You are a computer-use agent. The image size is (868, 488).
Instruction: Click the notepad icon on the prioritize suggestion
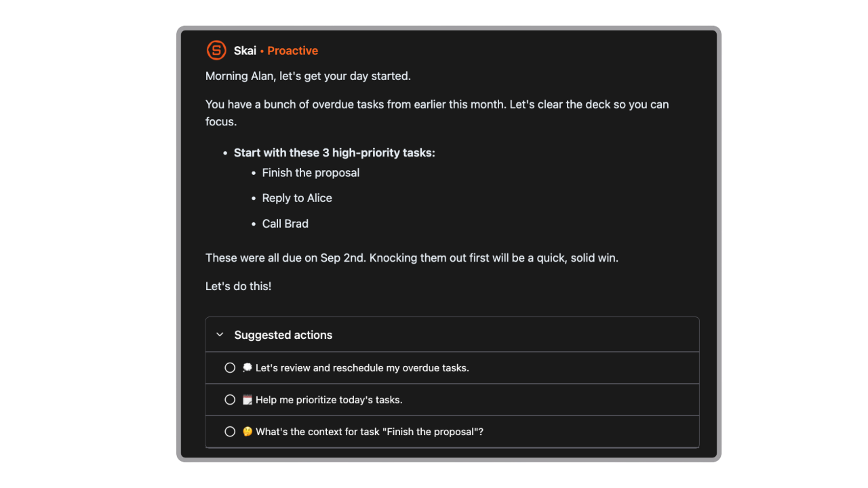[247, 399]
